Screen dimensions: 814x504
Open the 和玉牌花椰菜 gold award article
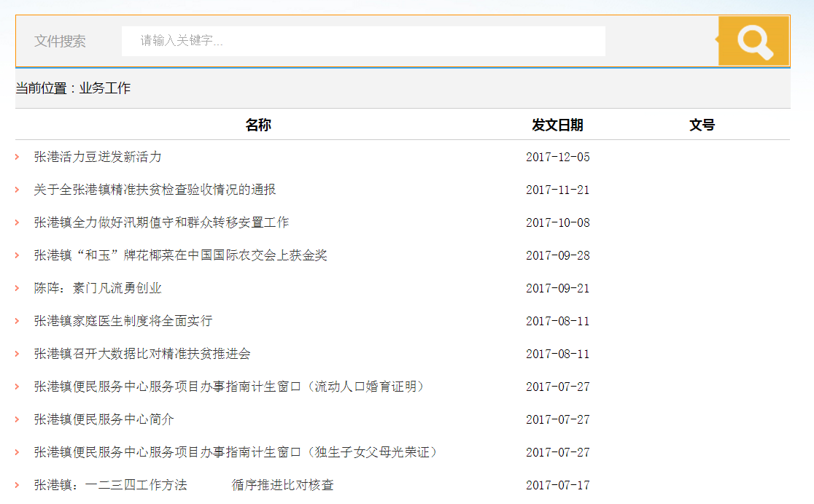(x=180, y=255)
